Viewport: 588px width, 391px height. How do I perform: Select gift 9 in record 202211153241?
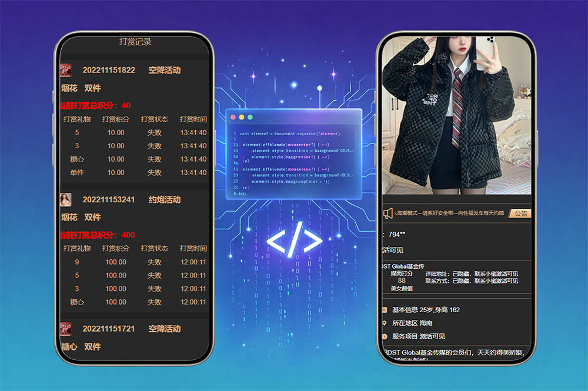point(77,262)
